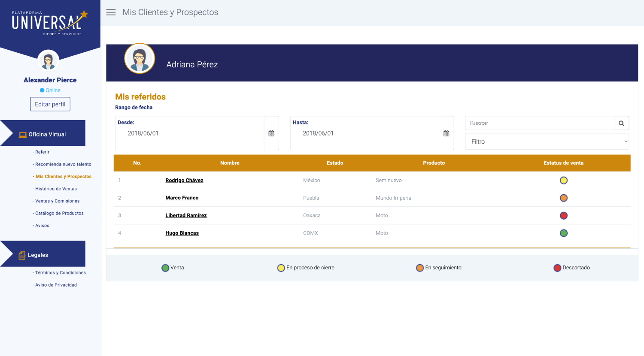This screenshot has width=644, height=356.
Task: Click the Legales document icon
Action: pos(22,255)
